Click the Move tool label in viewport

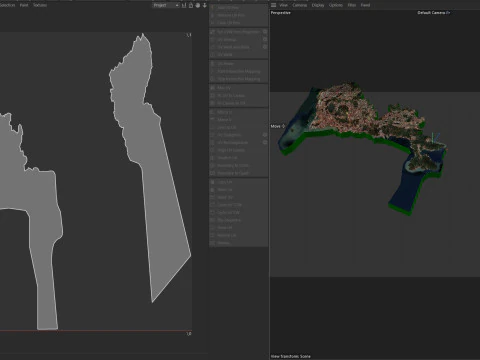(278, 126)
